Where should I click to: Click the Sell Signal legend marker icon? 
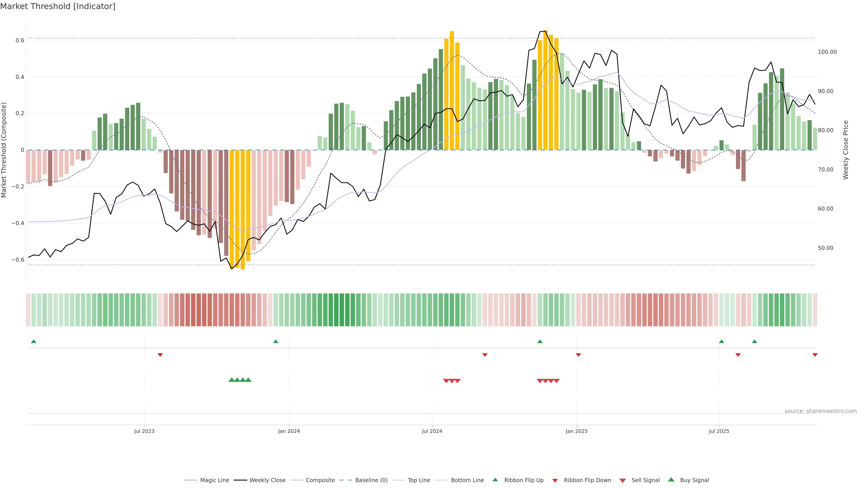[622, 481]
